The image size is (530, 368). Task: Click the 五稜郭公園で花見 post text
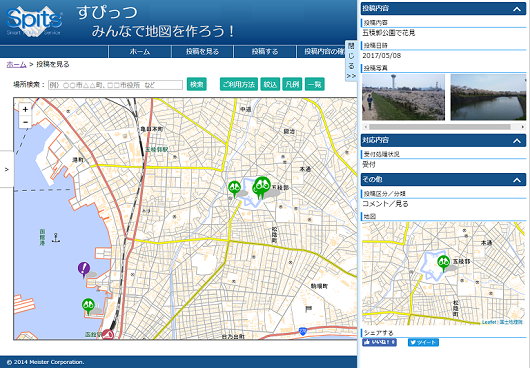(x=389, y=33)
